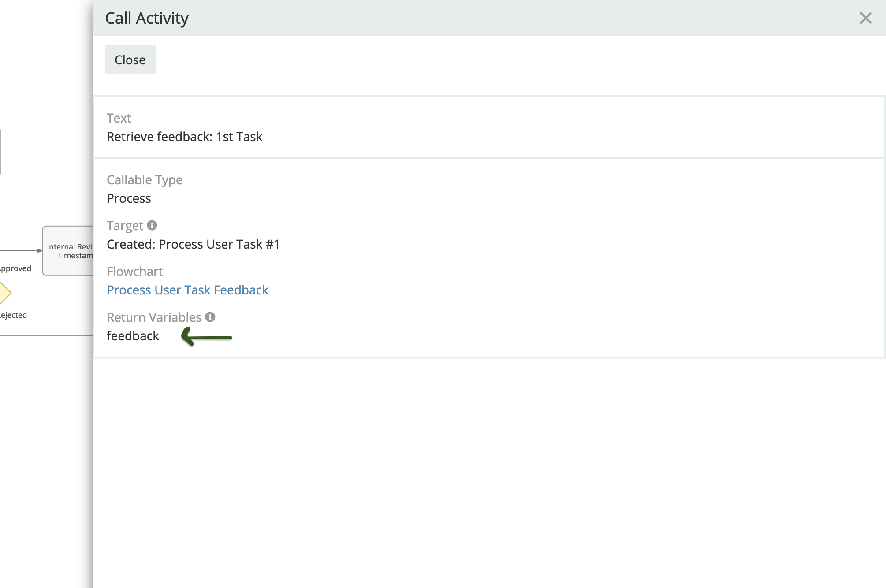Click the arrowhead entering Internal Review node
Viewport: 886px width, 588px height.
[39, 251]
